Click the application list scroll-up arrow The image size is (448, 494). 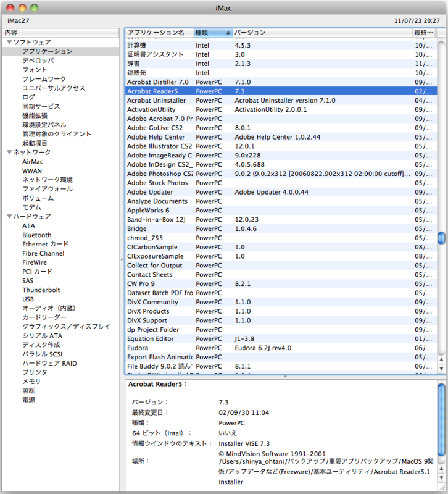tap(441, 359)
